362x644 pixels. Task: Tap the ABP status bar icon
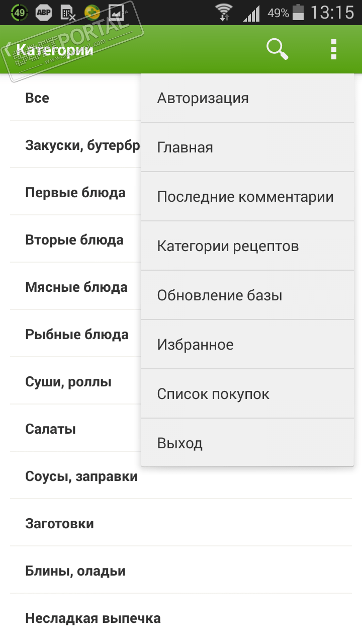point(44,13)
